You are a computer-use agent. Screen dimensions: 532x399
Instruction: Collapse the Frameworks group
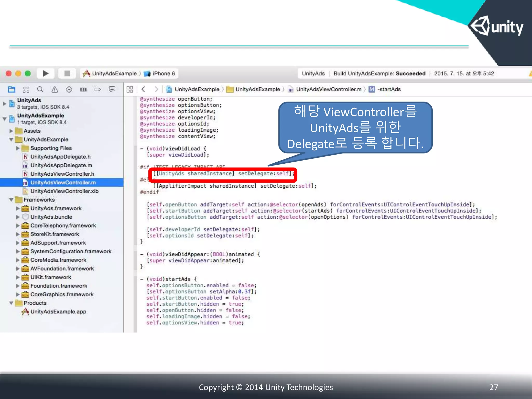click(11, 200)
